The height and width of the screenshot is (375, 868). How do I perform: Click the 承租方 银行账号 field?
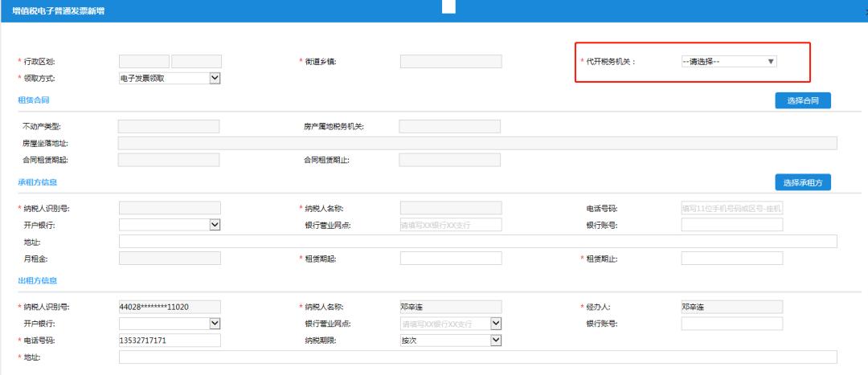[x=731, y=225]
